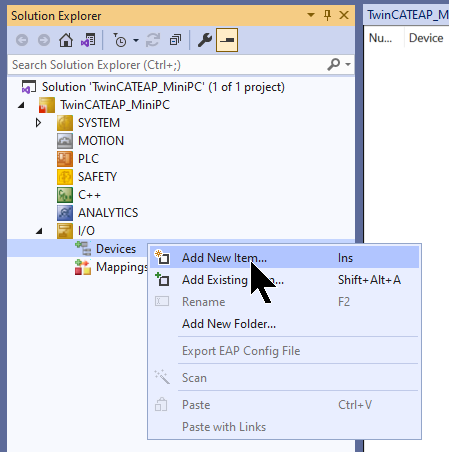Click the SAFETY node icon
The image size is (449, 452).
(x=65, y=177)
